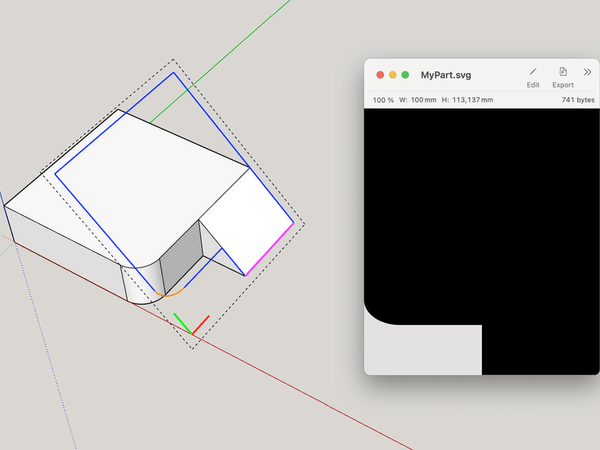Minimize the MyPart.svg window
600x450 pixels.
(393, 75)
